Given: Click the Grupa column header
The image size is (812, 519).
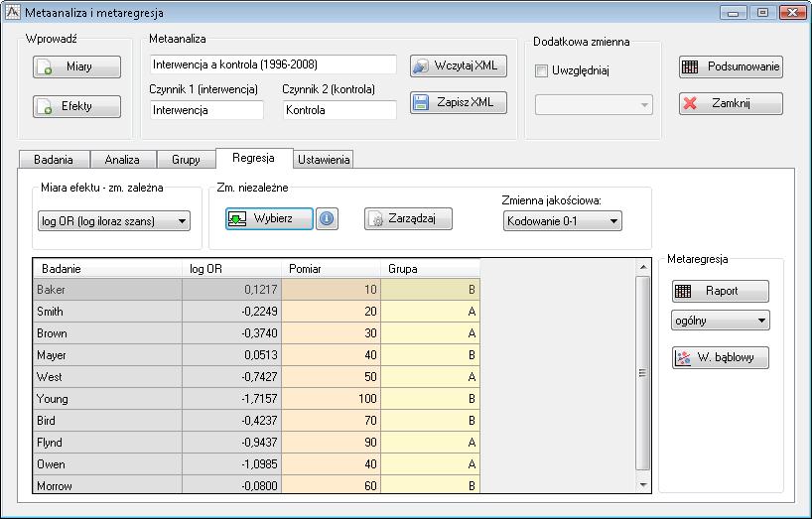Looking at the screenshot, I should click(x=431, y=269).
